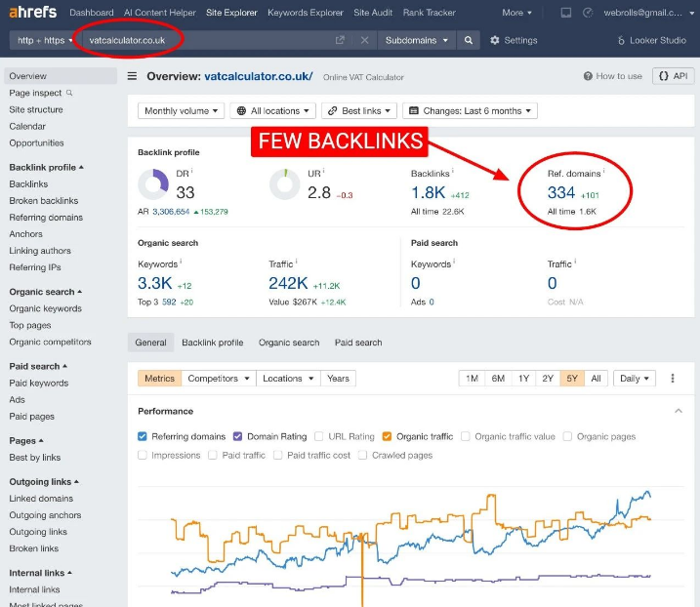The height and width of the screenshot is (607, 700).
Task: Collapse Backlink profile sidebar group
Action: pyautogui.click(x=47, y=168)
